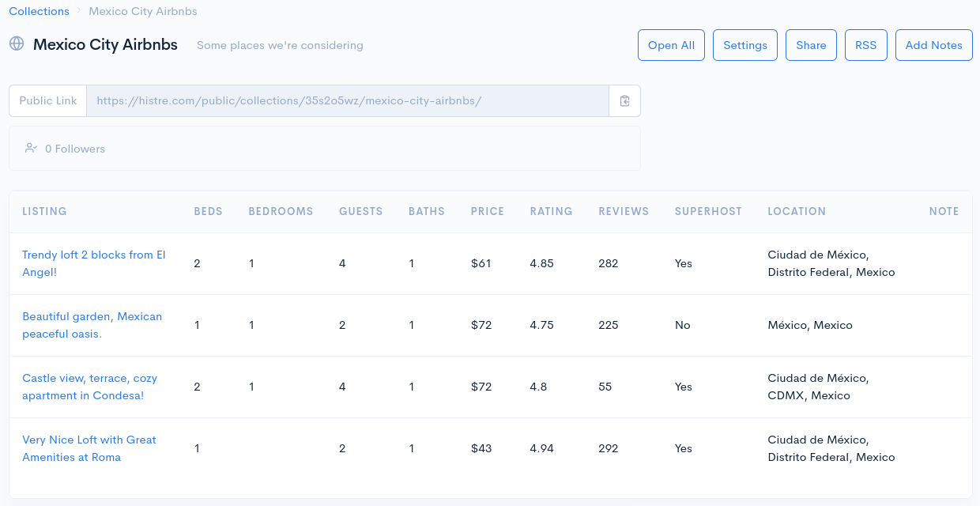
Task: Open collection Settings
Action: (745, 45)
